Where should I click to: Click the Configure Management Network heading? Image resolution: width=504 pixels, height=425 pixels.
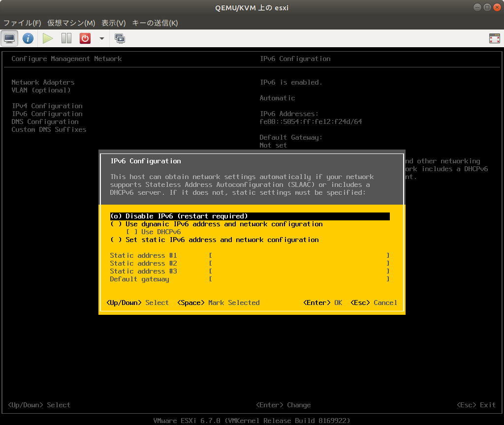tap(66, 59)
